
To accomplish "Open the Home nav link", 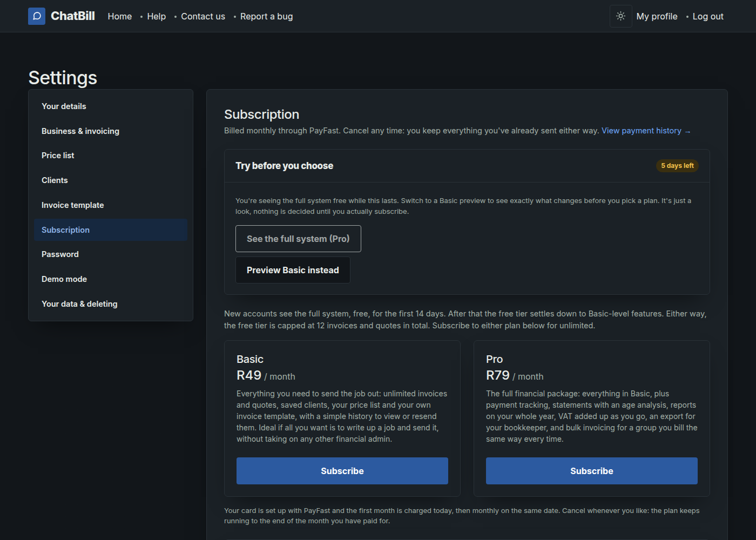I will point(120,16).
